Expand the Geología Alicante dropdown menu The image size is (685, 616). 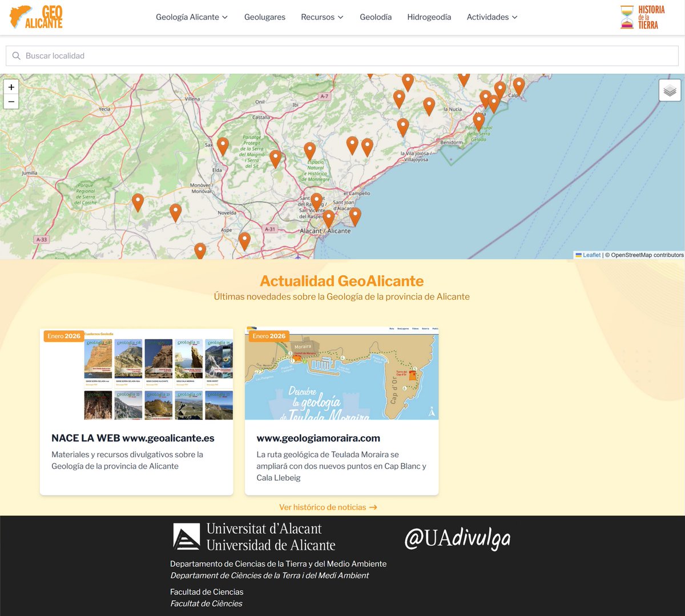(x=192, y=17)
